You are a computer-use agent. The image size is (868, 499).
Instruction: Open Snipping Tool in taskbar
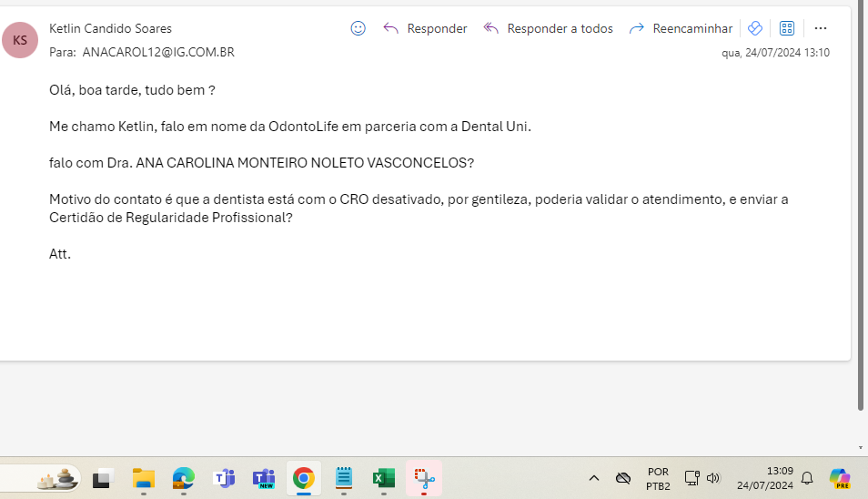point(424,478)
